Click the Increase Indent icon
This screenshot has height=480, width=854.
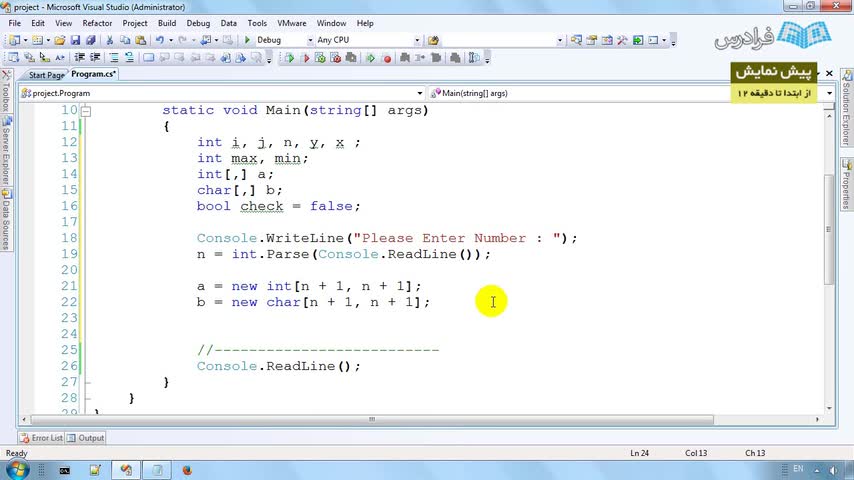click(x=95, y=58)
